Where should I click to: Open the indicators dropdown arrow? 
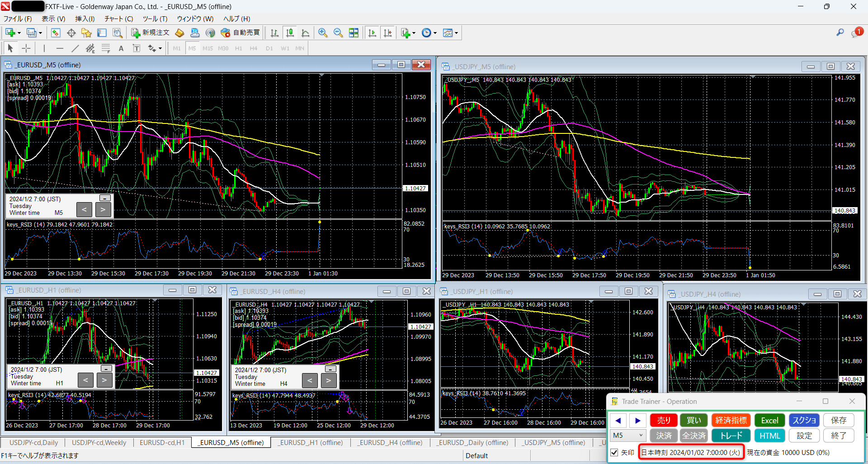click(x=413, y=33)
